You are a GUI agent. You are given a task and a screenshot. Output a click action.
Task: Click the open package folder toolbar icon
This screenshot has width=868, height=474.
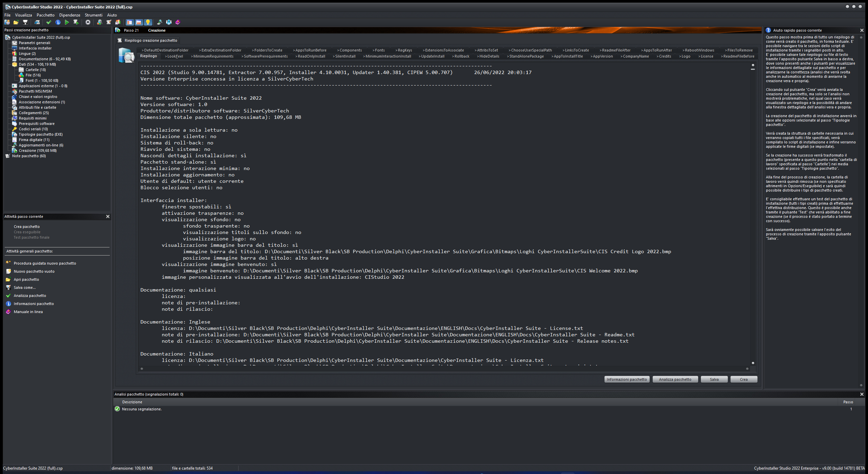pyautogui.click(x=16, y=22)
